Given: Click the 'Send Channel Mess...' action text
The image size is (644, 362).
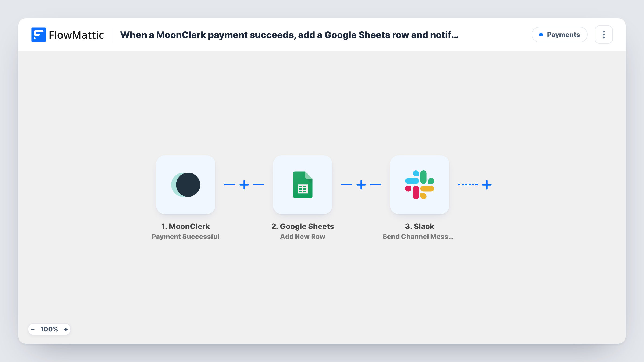Looking at the screenshot, I should point(418,237).
